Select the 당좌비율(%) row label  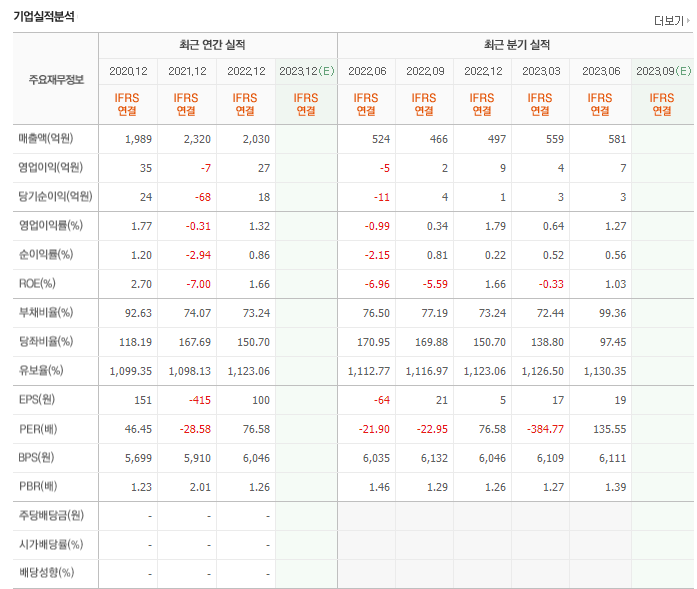(x=46, y=341)
